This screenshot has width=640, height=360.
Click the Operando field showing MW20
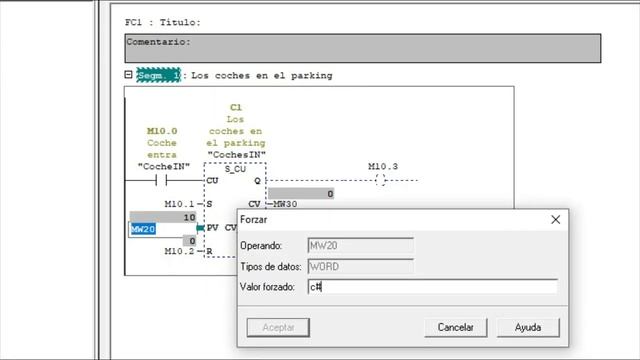[x=360, y=246]
